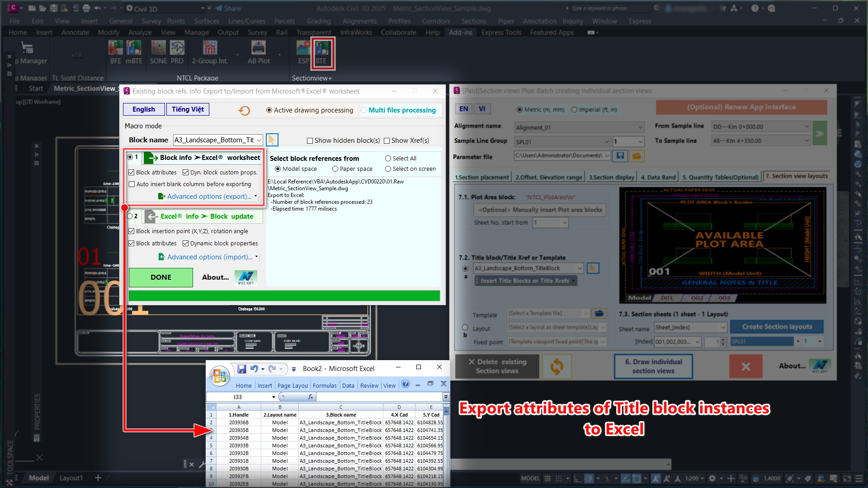Expand Excel name box dropdown
Image resolution: width=868 pixels, height=488 pixels.
pyautogui.click(x=274, y=397)
